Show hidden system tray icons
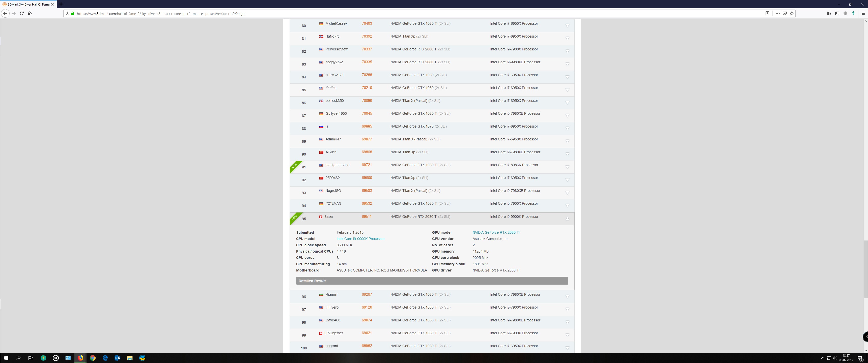 [x=823, y=358]
